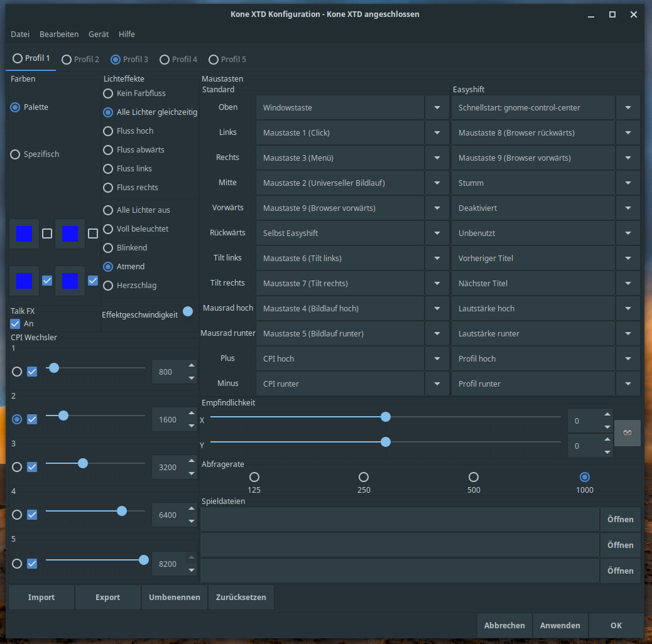
Task: Open the 'Plus' standard dropdown with CPI hoch
Action: point(437,359)
